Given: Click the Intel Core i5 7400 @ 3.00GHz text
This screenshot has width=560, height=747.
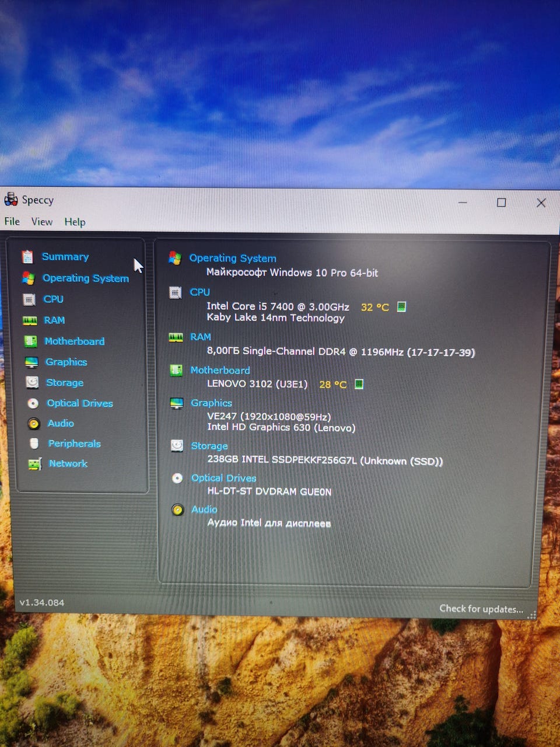Looking at the screenshot, I should pyautogui.click(x=278, y=306).
